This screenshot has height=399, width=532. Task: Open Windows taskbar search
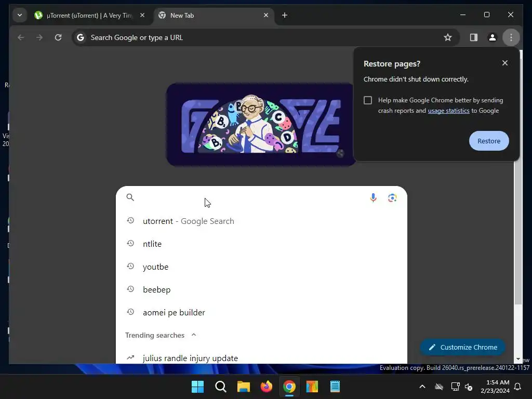tap(220, 387)
